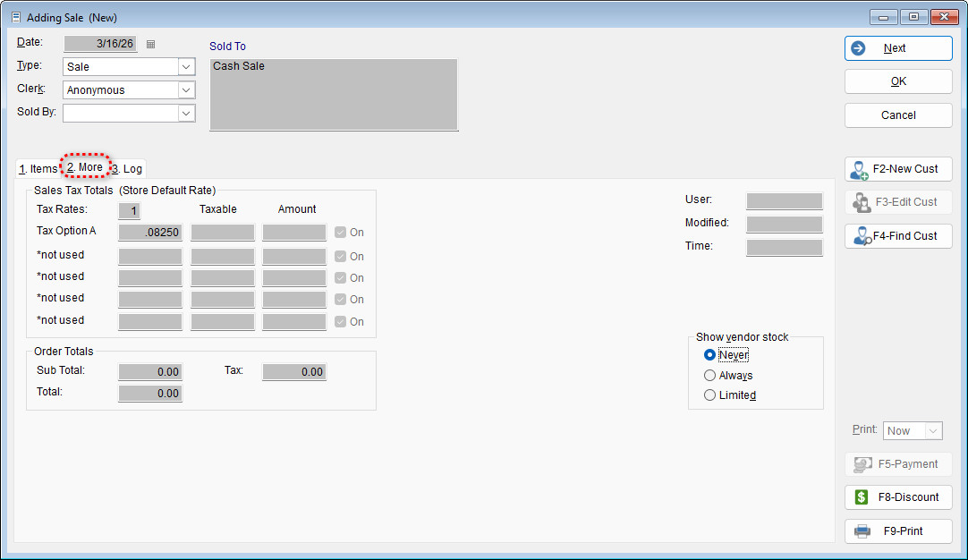Click the Sold To customer box

[x=333, y=95]
